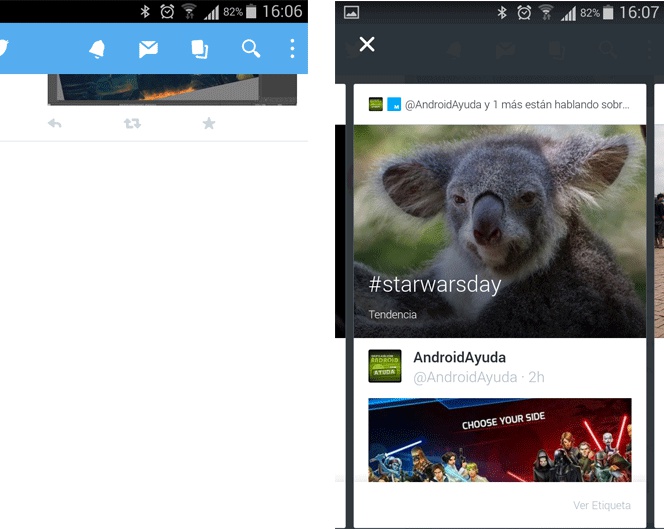This screenshot has width=664, height=529.
Task: Open the search magnifier icon
Action: pyautogui.click(x=251, y=49)
